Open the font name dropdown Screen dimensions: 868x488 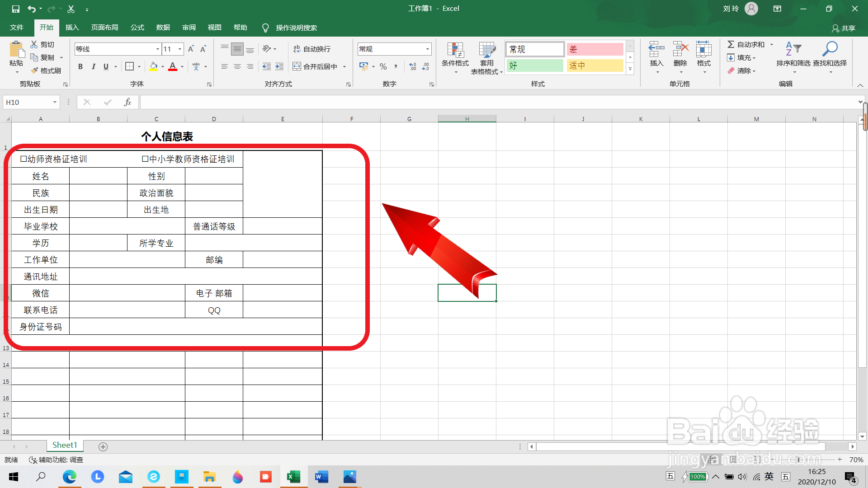[x=158, y=49]
